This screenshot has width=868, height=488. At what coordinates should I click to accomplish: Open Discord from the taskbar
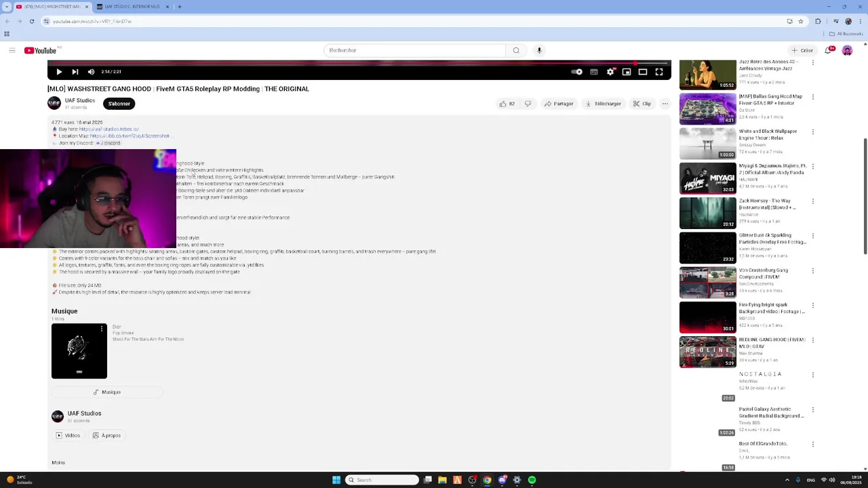502,480
